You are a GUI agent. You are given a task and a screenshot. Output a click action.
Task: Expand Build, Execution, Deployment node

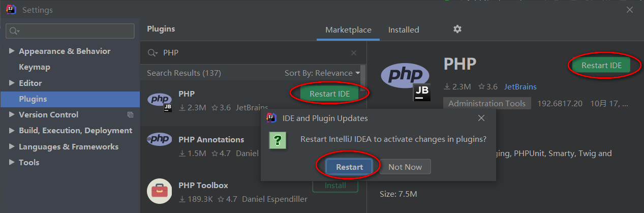tap(12, 131)
